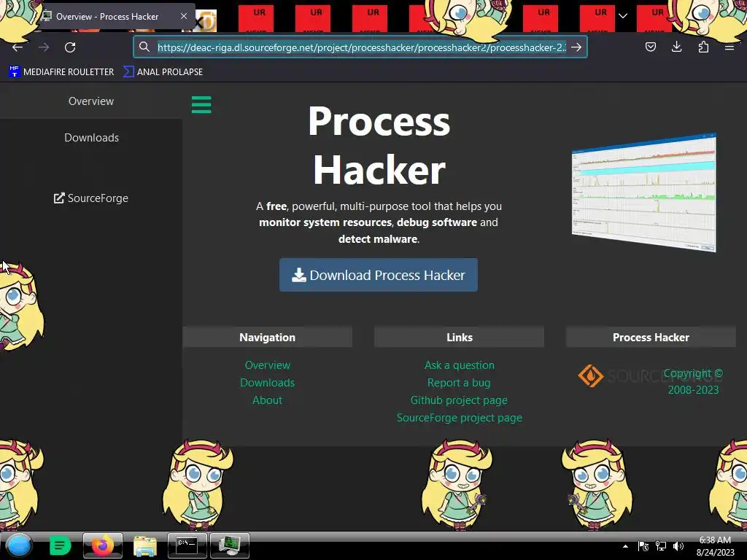This screenshot has width=747, height=560.
Task: Click the volume speaker tray icon
Action: [678, 546]
